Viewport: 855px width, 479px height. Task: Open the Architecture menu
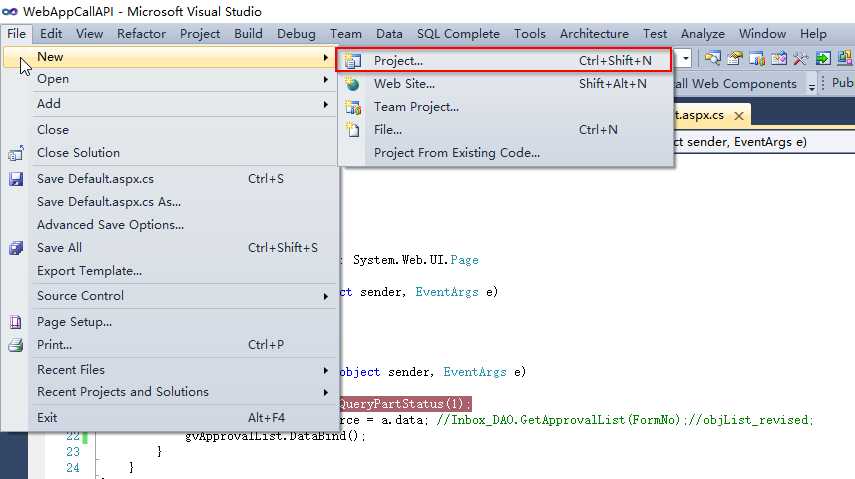pos(594,34)
